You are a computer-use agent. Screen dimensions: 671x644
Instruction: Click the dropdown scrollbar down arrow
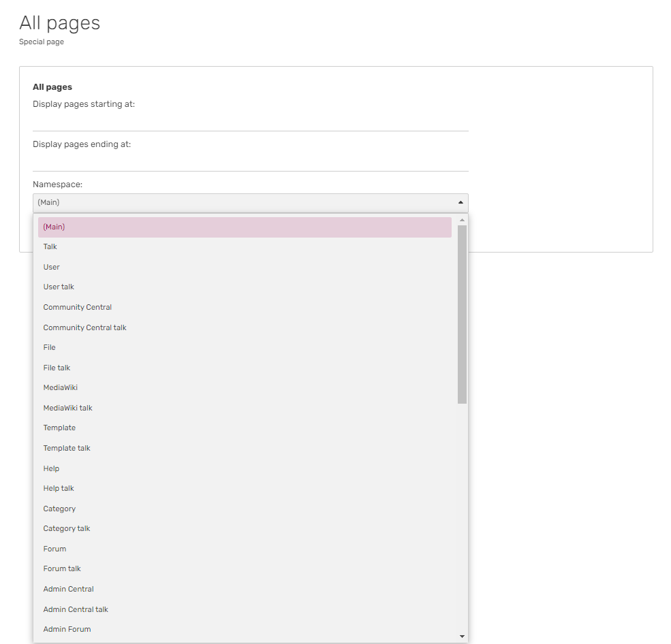click(x=462, y=637)
